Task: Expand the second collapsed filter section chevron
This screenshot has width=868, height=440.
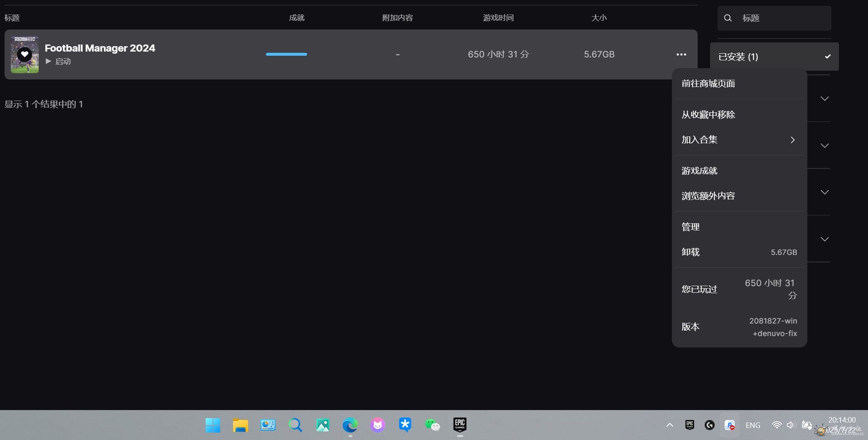Action: pyautogui.click(x=825, y=146)
